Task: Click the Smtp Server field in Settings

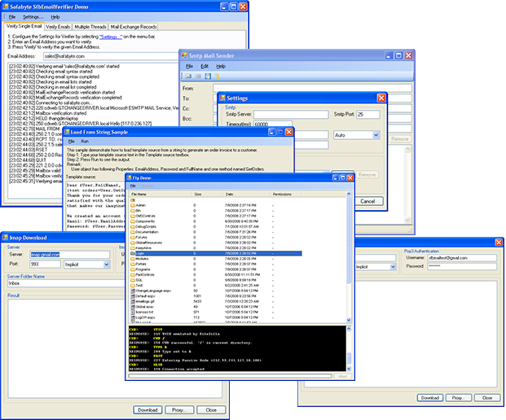Action: coord(291,115)
